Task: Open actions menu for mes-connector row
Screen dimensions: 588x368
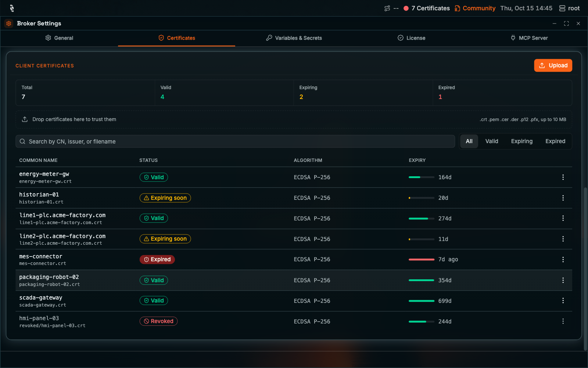Action: (x=563, y=259)
